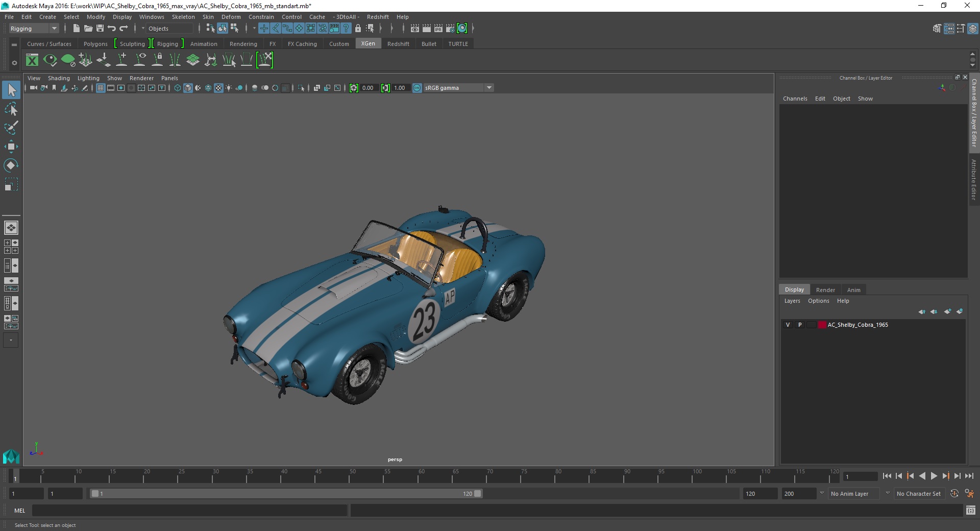Open viewport Shading menu
980x531 pixels.
[59, 78]
